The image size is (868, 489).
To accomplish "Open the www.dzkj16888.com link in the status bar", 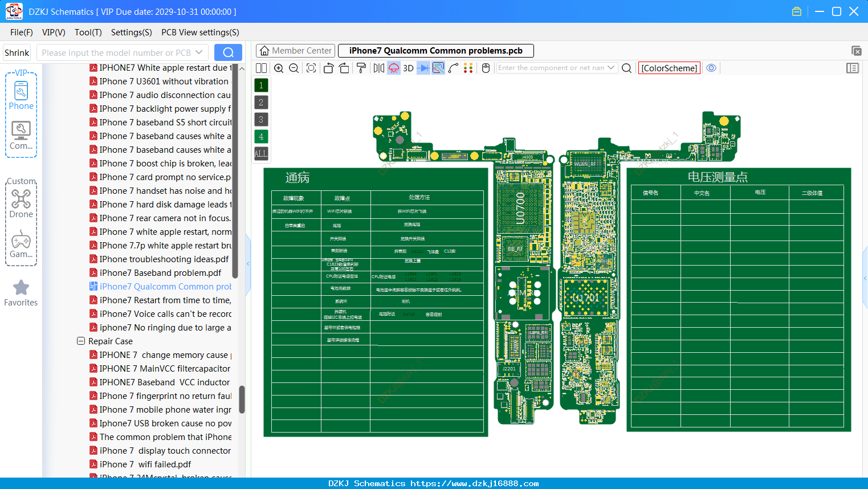I will 474,483.
